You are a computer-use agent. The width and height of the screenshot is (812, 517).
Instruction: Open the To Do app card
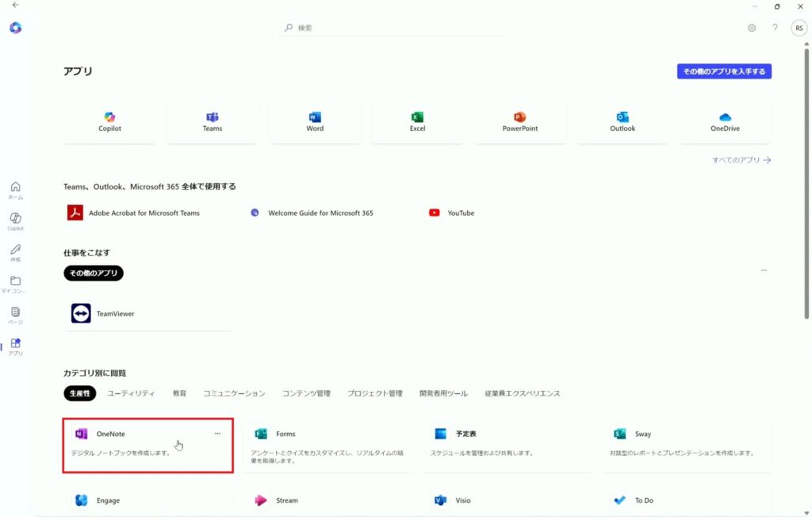pos(687,500)
